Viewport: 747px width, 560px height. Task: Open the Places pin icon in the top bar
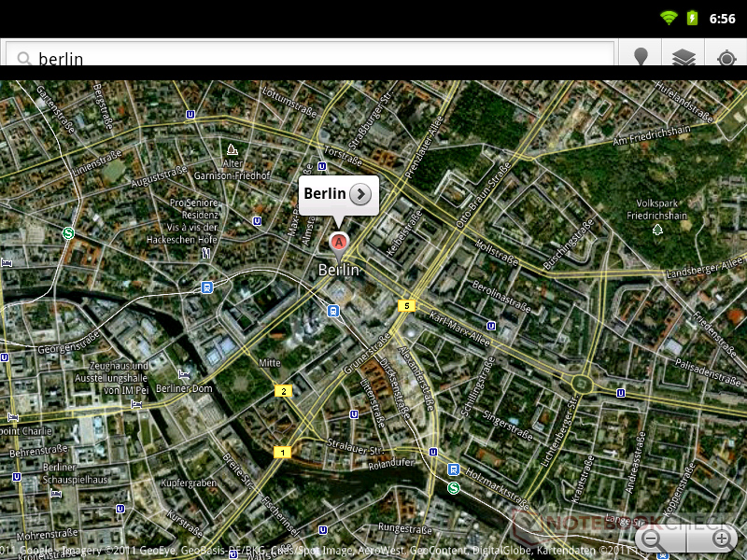641,57
